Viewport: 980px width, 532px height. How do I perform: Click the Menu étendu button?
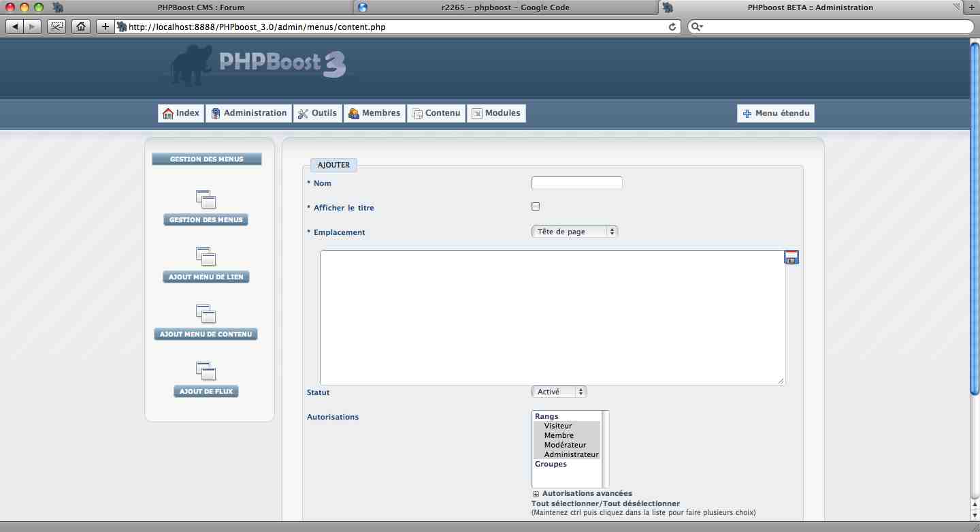(775, 113)
